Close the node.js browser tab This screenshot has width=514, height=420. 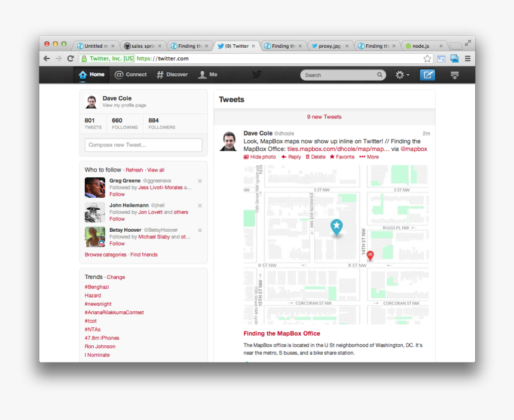(x=441, y=46)
